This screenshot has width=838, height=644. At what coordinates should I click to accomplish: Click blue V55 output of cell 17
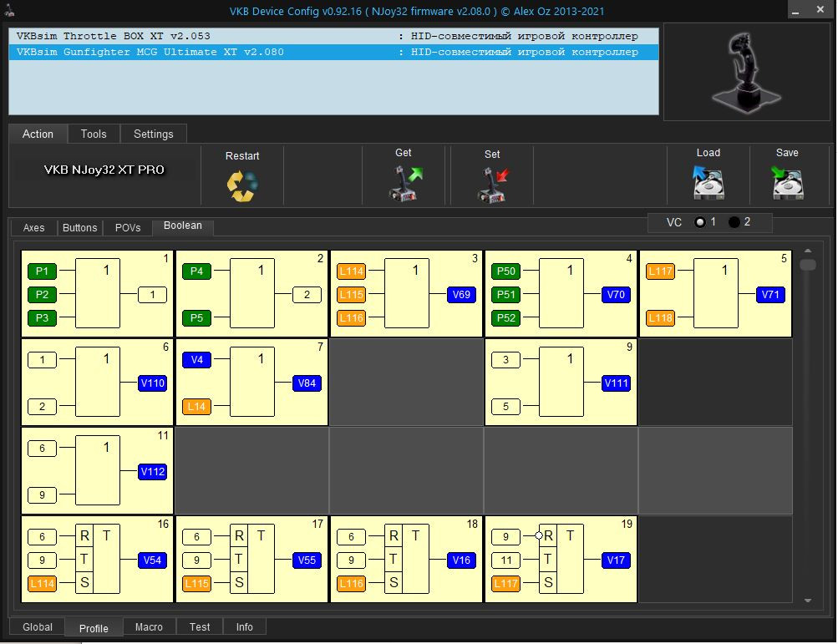tap(307, 560)
